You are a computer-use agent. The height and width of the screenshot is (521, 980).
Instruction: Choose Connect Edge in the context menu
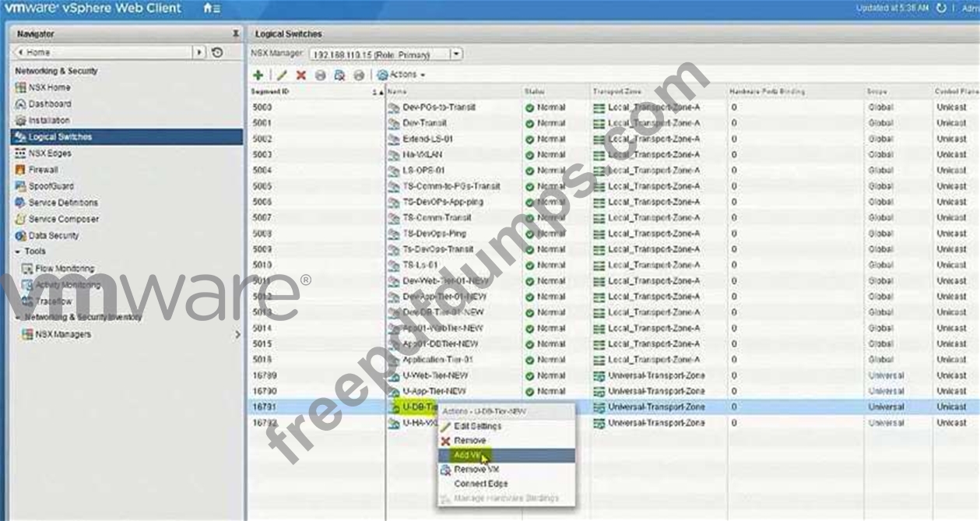pos(480,484)
